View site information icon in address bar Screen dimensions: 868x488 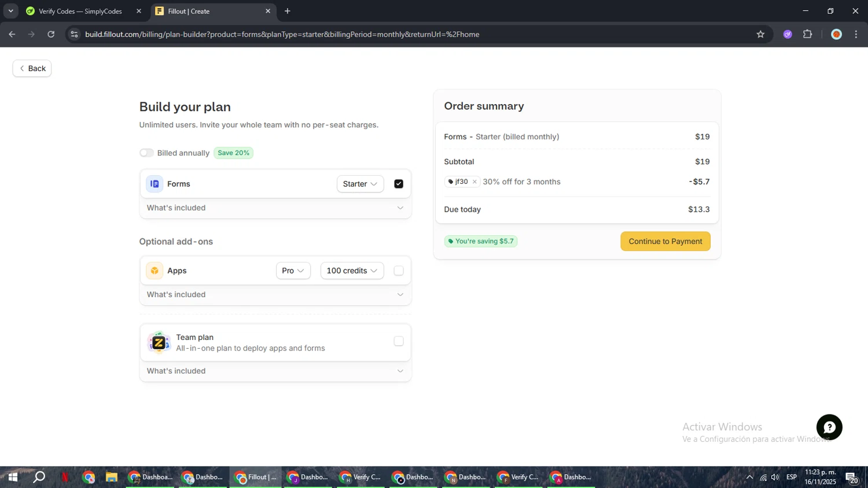point(74,34)
